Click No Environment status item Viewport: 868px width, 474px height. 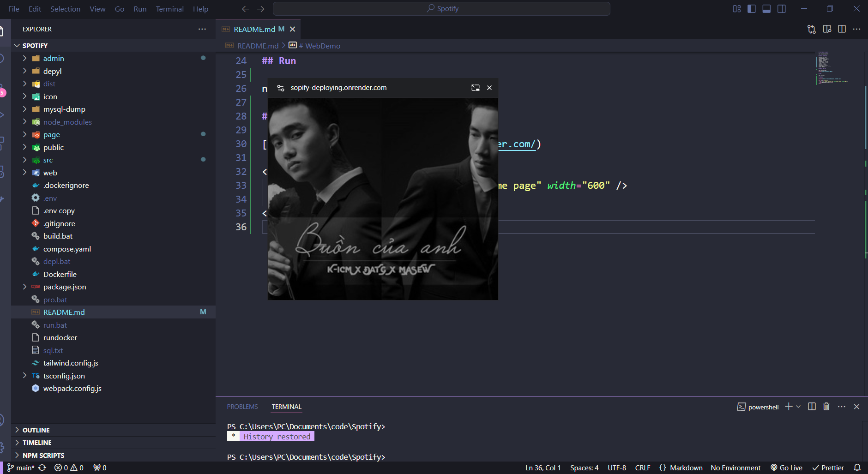(x=735, y=468)
